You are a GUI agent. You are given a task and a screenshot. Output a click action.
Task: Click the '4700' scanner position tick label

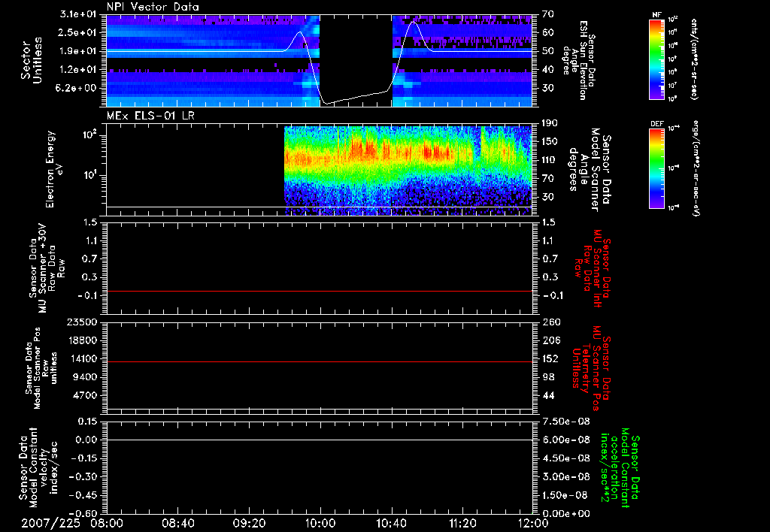(x=84, y=395)
